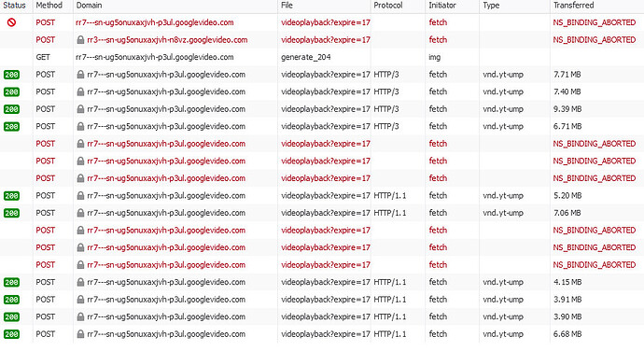
Task: Click the lock icon in the 7.71 MB row
Action: coord(80,75)
